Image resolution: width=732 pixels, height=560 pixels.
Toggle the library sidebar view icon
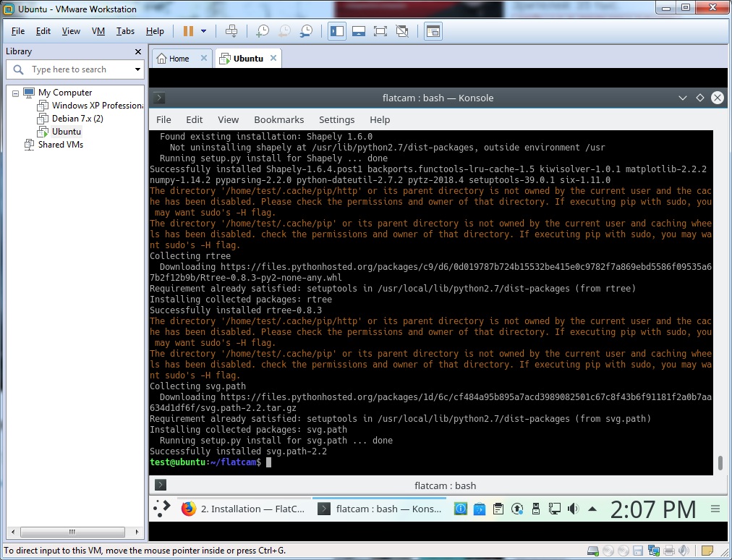point(337,31)
